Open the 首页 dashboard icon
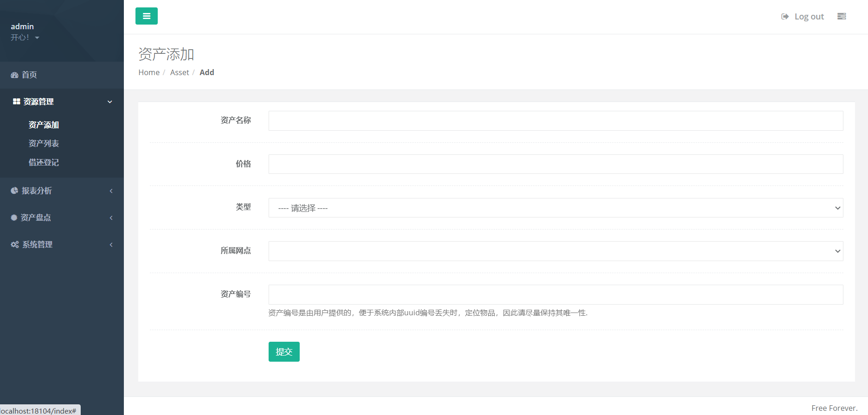The width and height of the screenshot is (868, 415). (15, 75)
